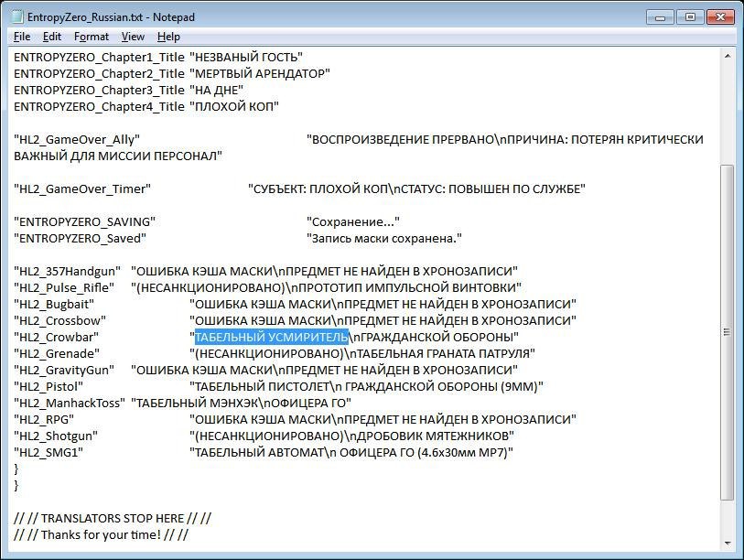
Task: Click ENTROPYZERO_Chapter3_Title key
Action: pyautogui.click(x=99, y=91)
